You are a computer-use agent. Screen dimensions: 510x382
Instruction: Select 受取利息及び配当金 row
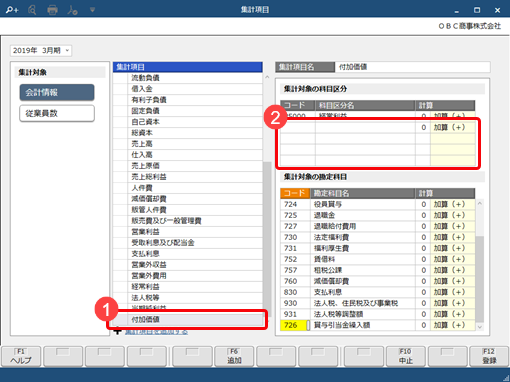188,243
